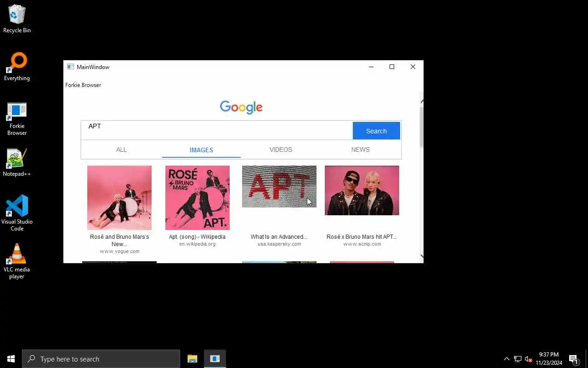Click the muted volume tray icon
The width and height of the screenshot is (588, 368).
pyautogui.click(x=528, y=359)
